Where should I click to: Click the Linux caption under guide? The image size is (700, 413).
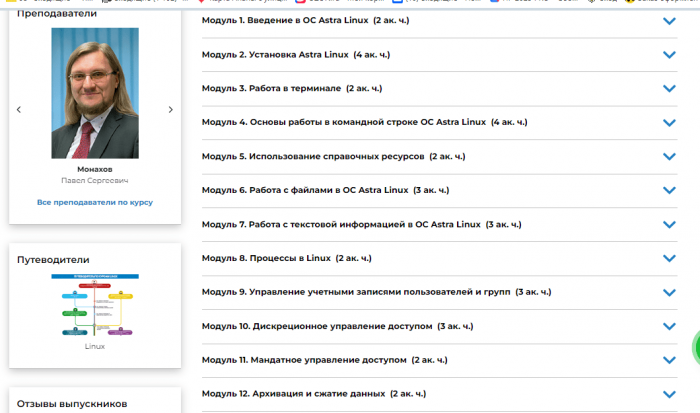pos(95,346)
